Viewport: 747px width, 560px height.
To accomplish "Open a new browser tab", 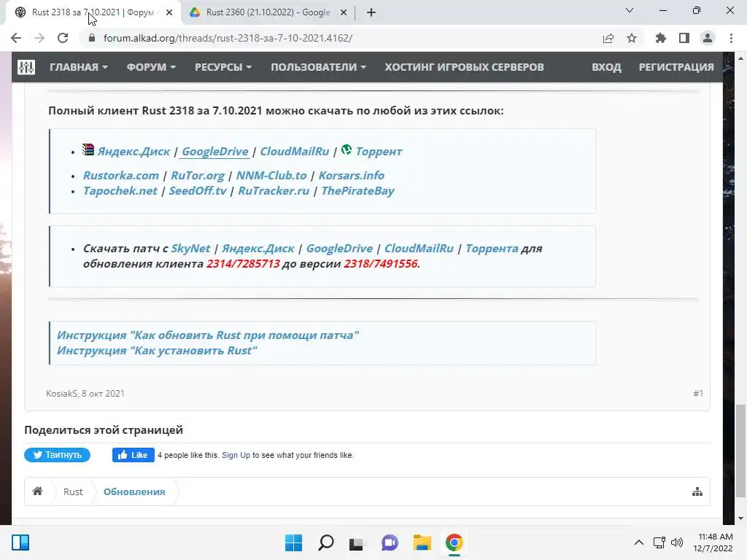I will [371, 12].
